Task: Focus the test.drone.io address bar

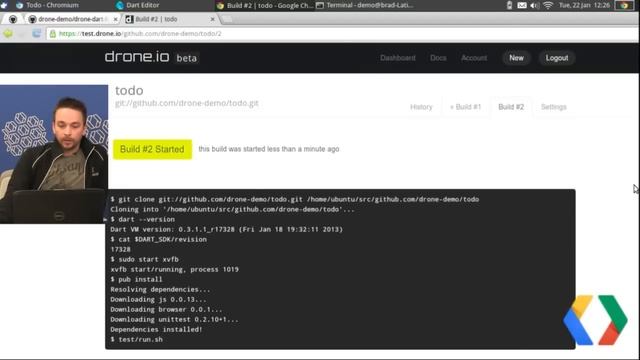Action: click(x=343, y=34)
